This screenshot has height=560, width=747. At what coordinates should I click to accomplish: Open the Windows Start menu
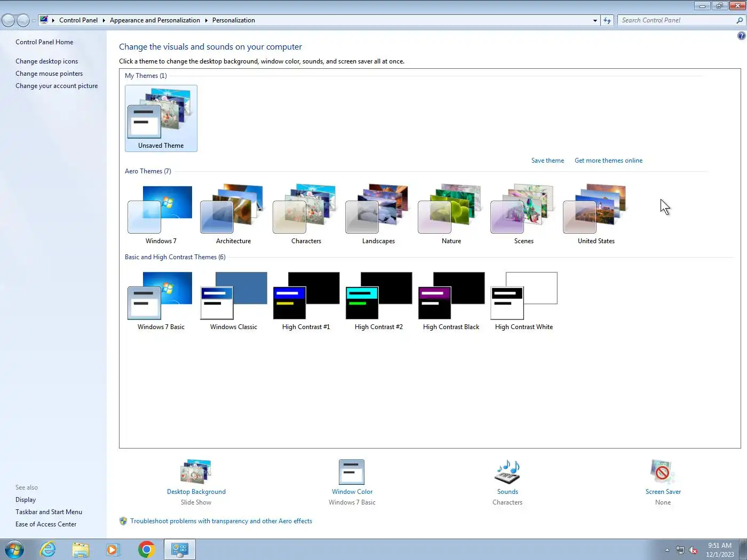tap(14, 549)
